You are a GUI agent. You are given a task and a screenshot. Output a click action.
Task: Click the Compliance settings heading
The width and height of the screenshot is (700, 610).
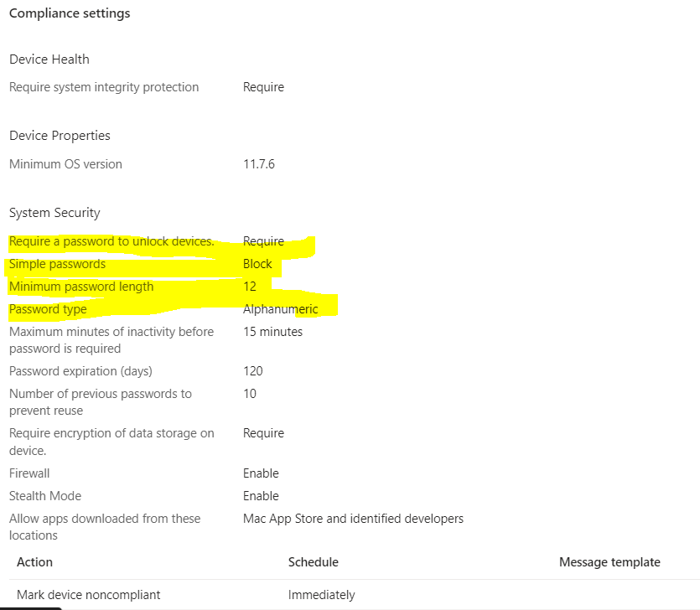coord(70,13)
